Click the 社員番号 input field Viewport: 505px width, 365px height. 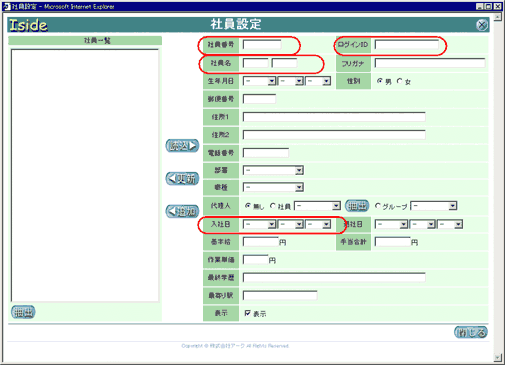coord(262,45)
